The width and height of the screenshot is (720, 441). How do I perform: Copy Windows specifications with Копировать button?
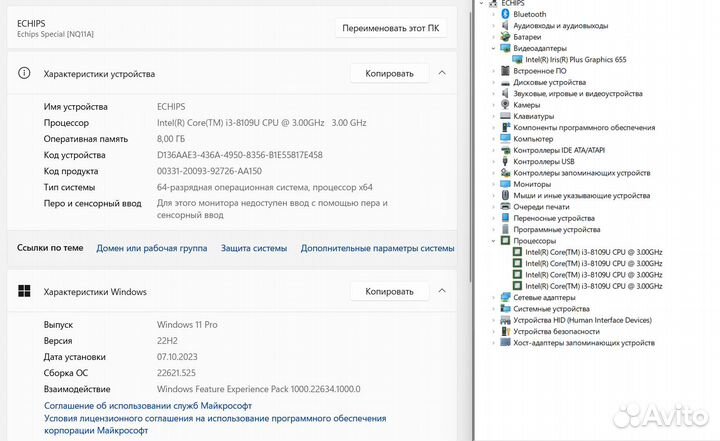(389, 291)
